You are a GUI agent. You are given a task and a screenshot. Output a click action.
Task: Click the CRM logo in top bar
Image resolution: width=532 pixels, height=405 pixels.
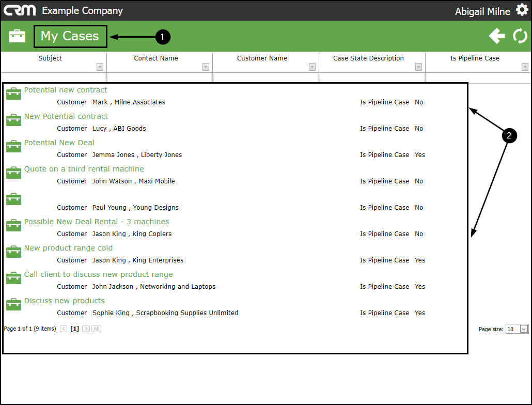coord(19,10)
